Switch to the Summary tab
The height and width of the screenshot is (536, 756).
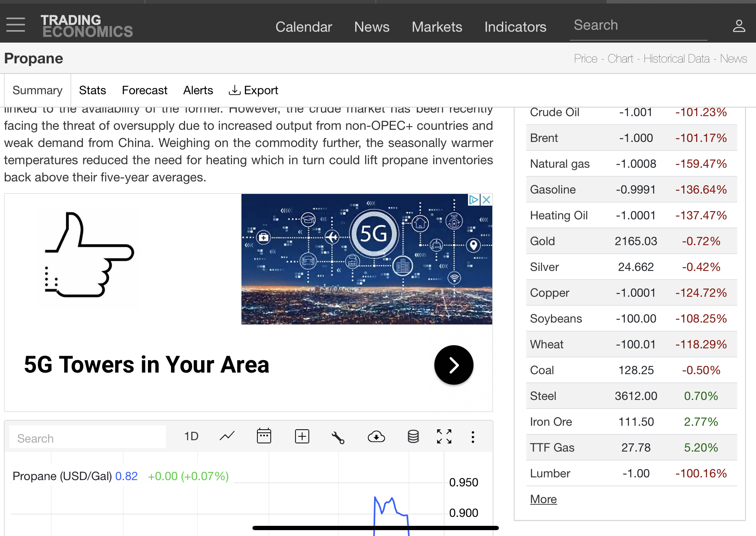(x=38, y=90)
